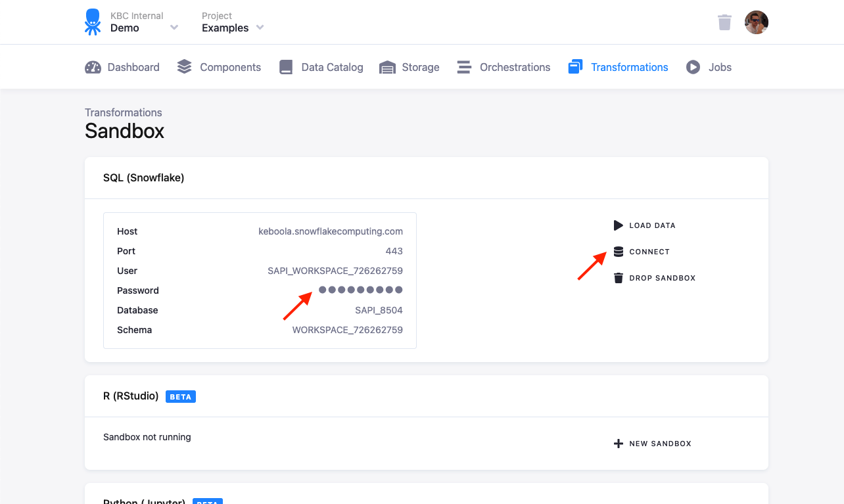This screenshot has width=844, height=504.
Task: Click NEW SANDBOX for R (RStudio)
Action: (652, 444)
